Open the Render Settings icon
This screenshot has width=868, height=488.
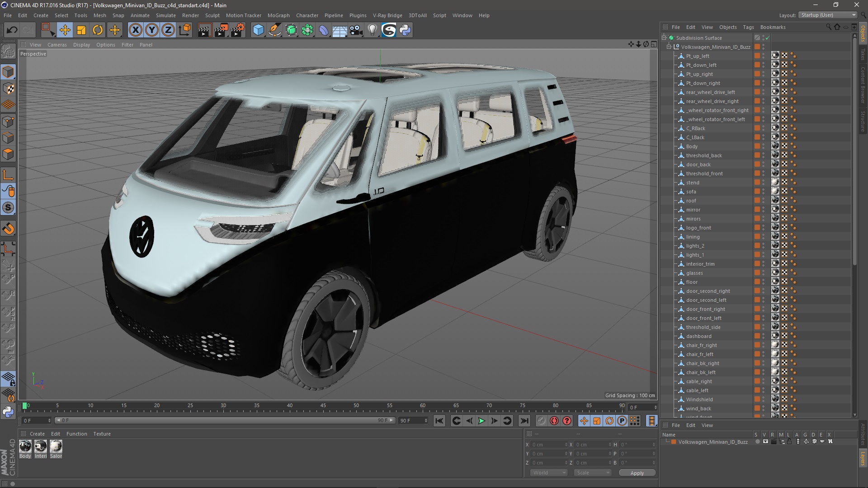pos(238,30)
